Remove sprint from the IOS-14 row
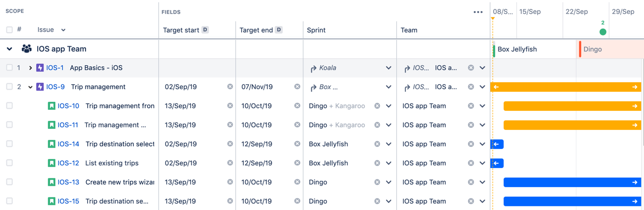The width and height of the screenshot is (644, 210). point(377,144)
